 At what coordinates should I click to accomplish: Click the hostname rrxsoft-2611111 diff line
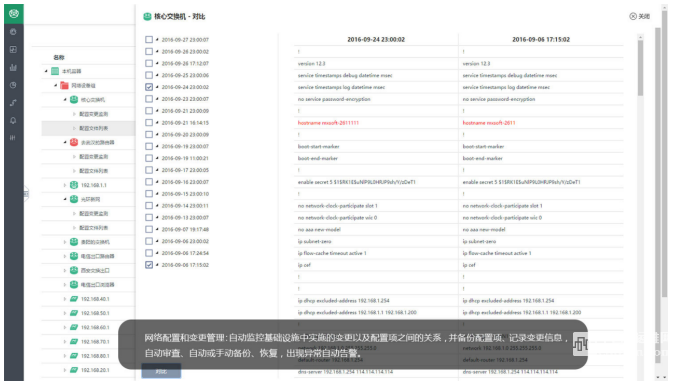point(328,123)
